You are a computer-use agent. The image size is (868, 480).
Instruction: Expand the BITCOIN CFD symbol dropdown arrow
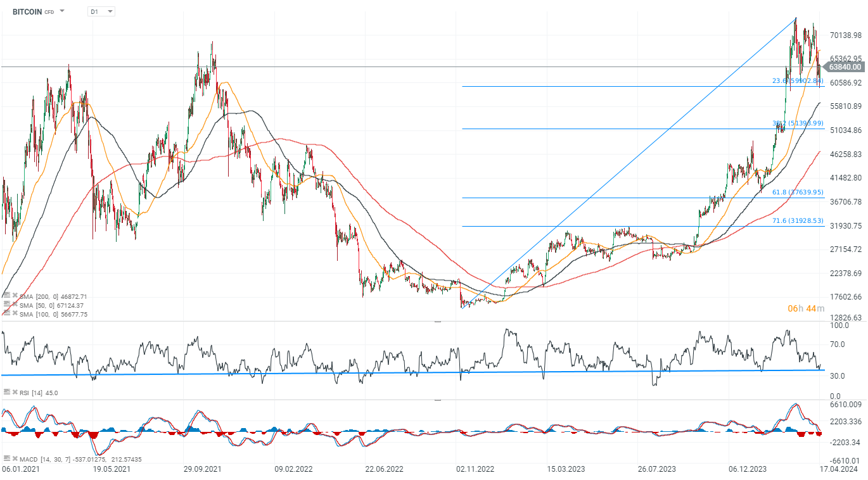(x=62, y=11)
